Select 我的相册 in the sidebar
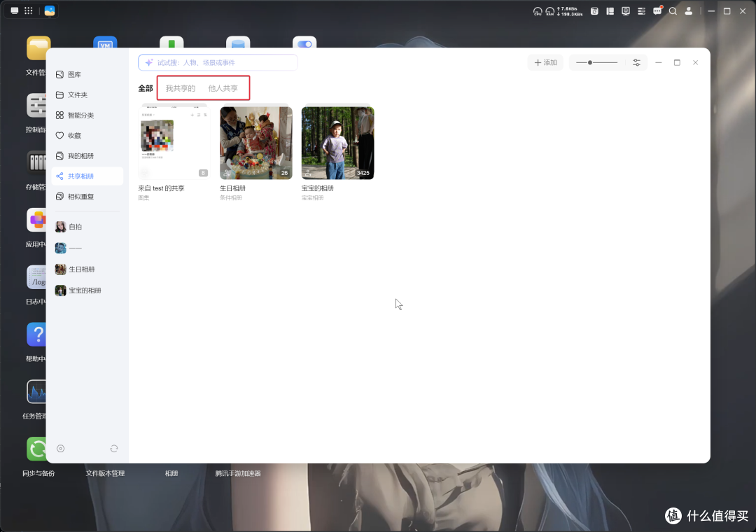Viewport: 756px width, 532px height. pyautogui.click(x=87, y=156)
